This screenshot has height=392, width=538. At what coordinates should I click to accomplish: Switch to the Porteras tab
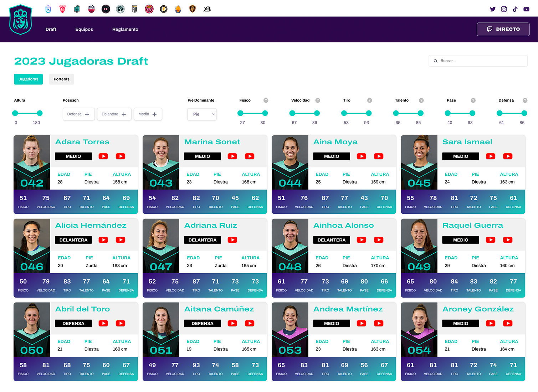pos(61,79)
